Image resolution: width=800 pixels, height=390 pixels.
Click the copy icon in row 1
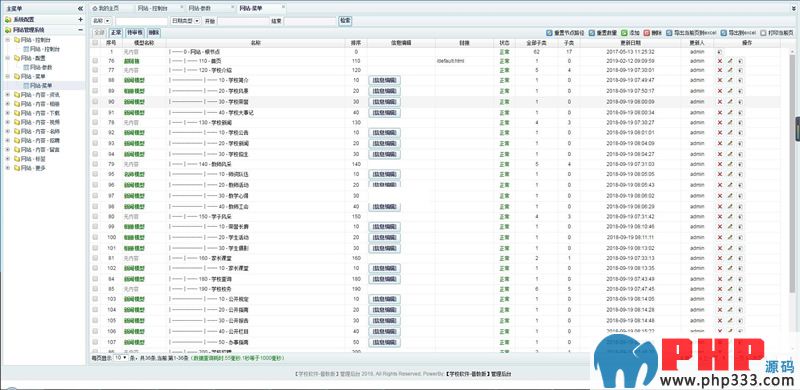tap(719, 52)
